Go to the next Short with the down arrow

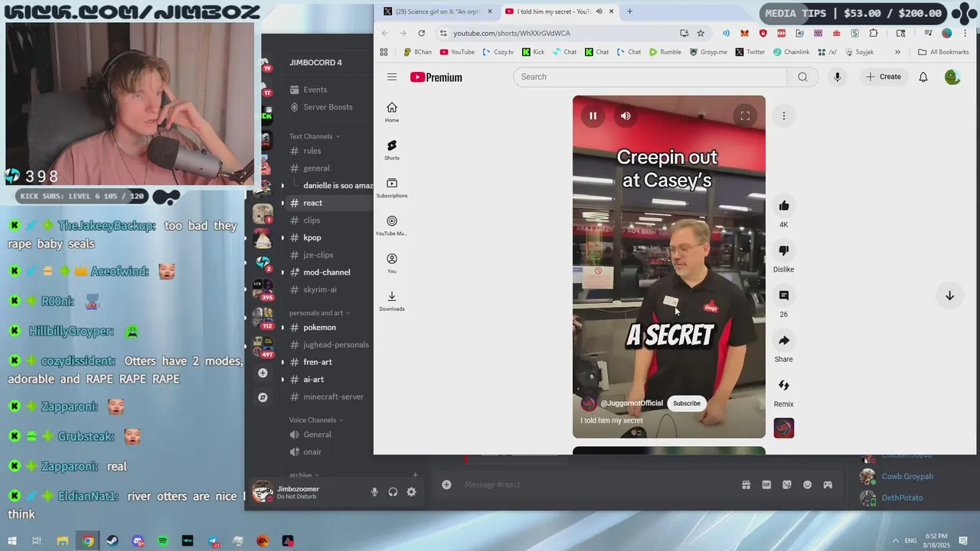tap(949, 295)
